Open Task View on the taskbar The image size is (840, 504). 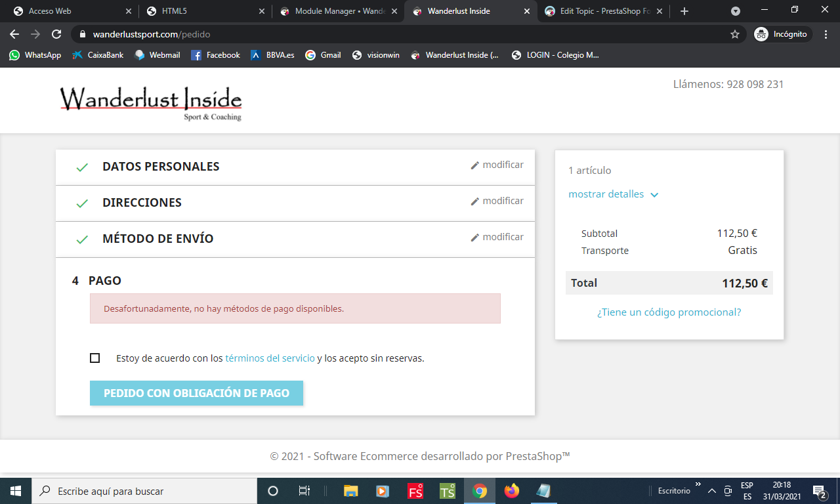304,491
